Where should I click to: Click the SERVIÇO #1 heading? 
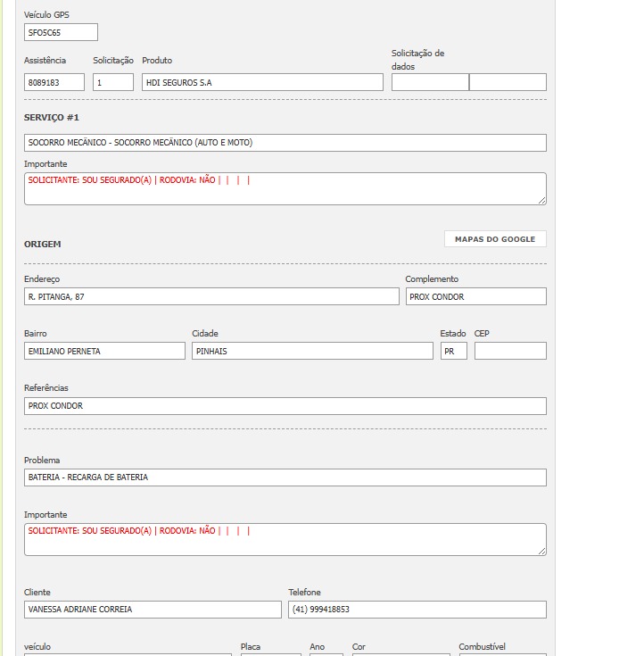point(52,118)
